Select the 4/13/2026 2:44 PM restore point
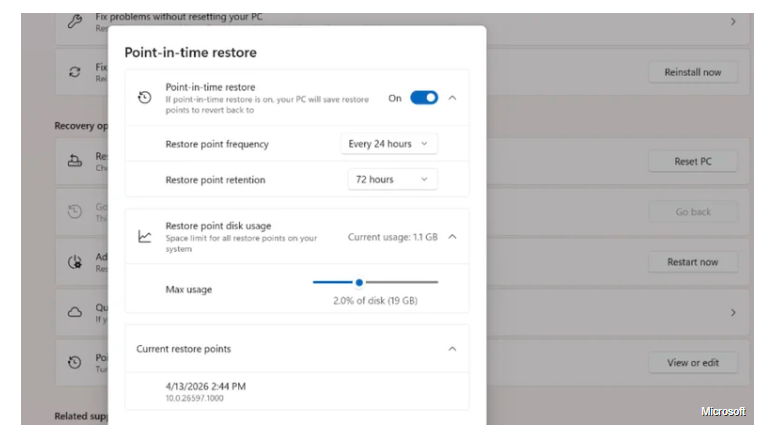Image resolution: width=771 pixels, height=440 pixels. coord(297,391)
